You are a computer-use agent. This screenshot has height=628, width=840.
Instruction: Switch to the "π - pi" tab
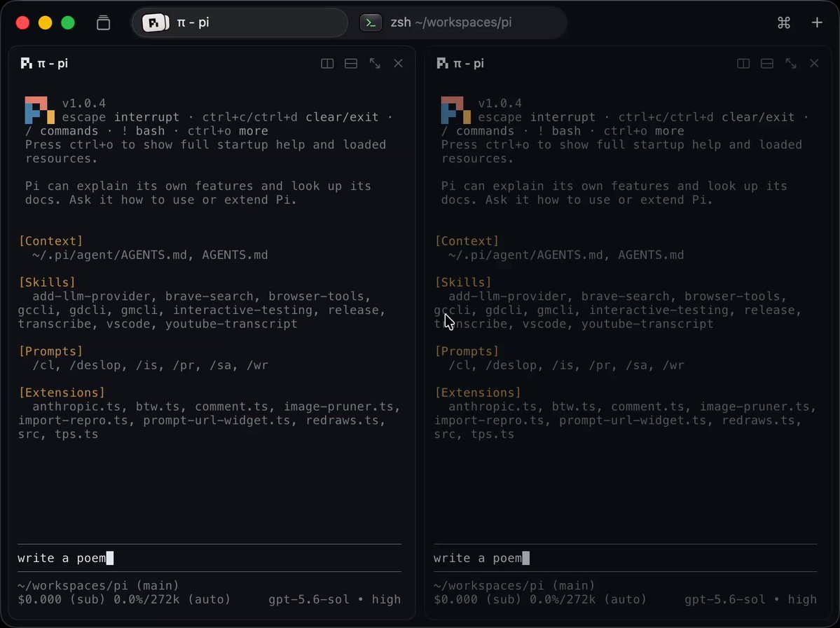coord(240,22)
